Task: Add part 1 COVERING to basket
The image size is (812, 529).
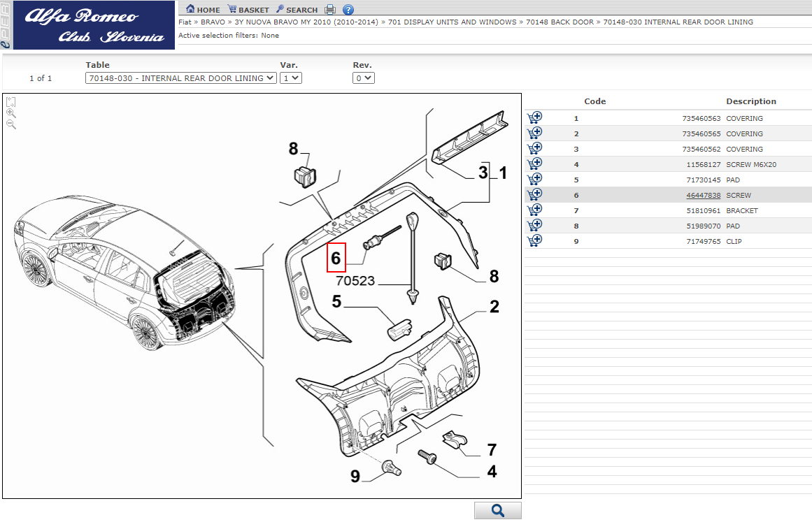Action: 534,117
